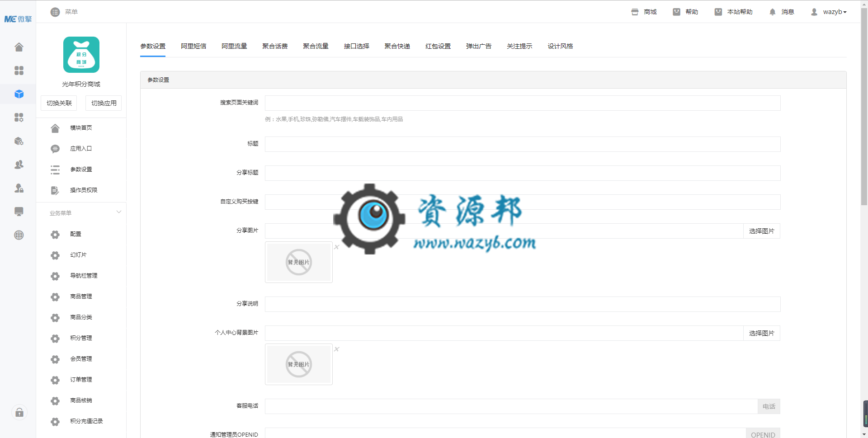Viewport: 868px width, 438px height.
Task: Open the grid-with-gear icon in left rail
Action: coord(19,118)
